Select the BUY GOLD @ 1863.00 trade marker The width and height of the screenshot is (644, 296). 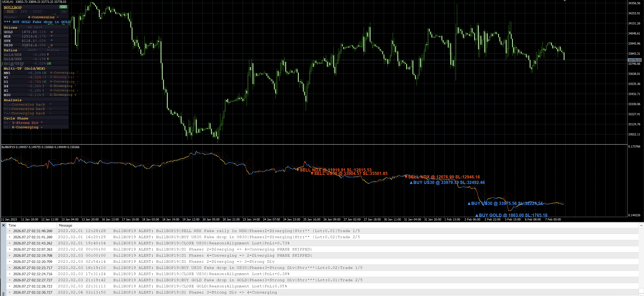[511, 215]
